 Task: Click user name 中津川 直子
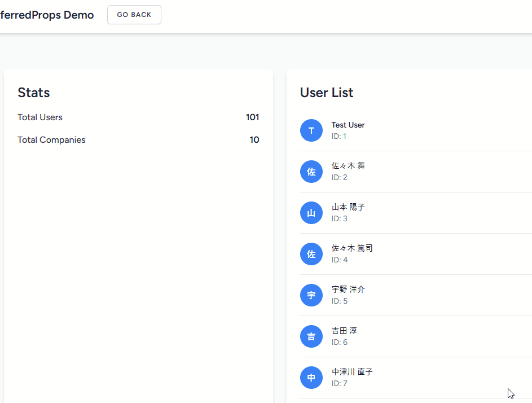click(352, 372)
